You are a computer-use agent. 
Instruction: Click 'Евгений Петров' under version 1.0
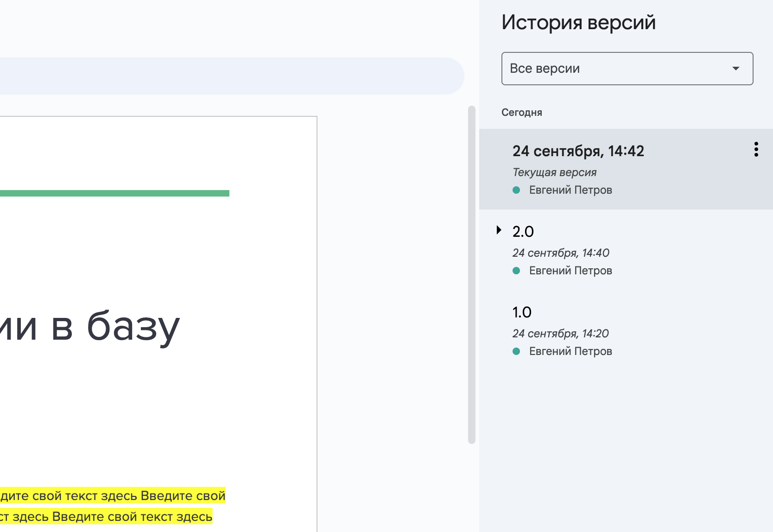click(570, 351)
